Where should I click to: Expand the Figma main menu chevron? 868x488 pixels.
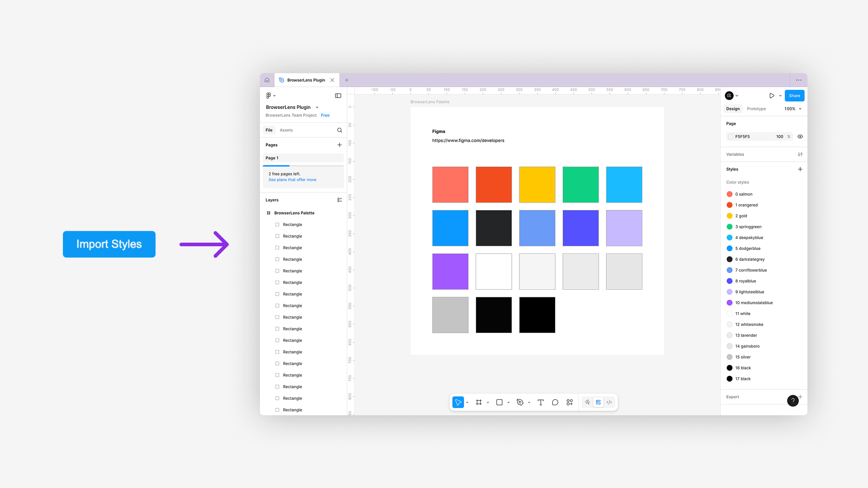point(274,96)
